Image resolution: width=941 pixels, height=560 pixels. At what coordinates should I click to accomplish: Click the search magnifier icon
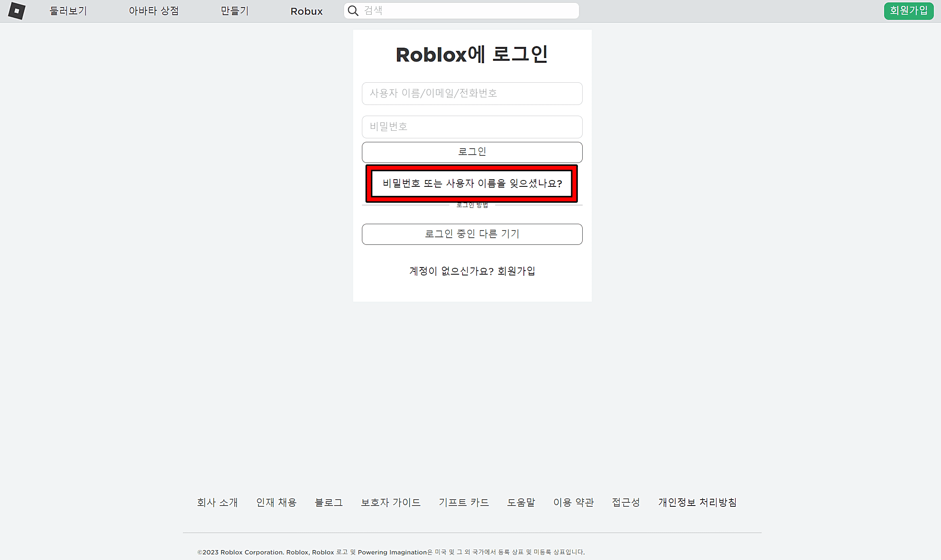coord(352,10)
